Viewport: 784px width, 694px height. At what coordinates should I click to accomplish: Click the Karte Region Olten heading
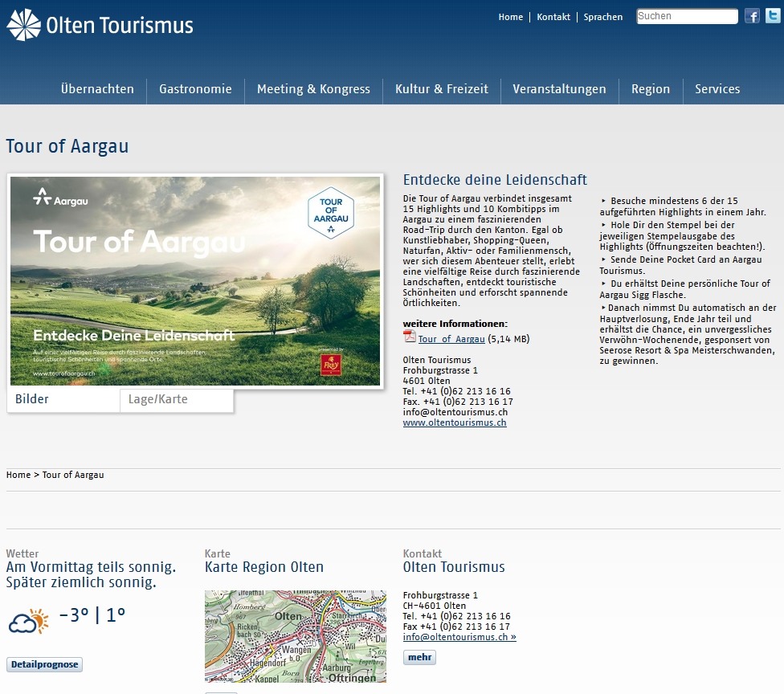click(264, 567)
